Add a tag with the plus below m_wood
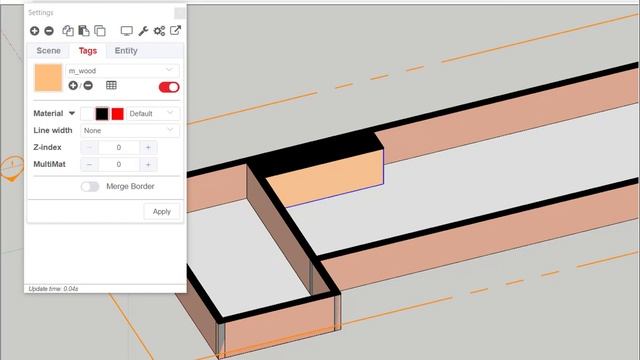Image resolution: width=640 pixels, height=360 pixels. (x=73, y=85)
